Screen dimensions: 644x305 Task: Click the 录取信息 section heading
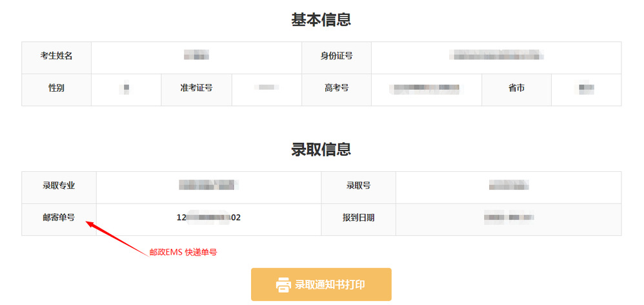pyautogui.click(x=321, y=149)
